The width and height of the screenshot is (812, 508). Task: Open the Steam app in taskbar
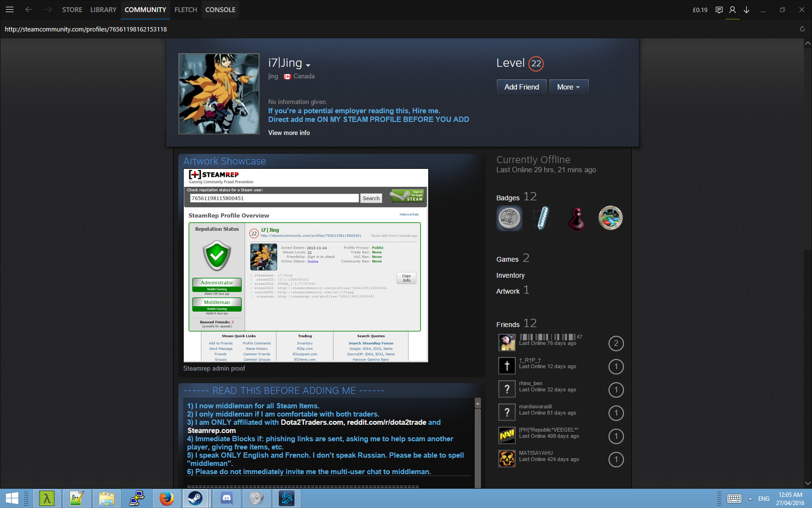coord(195,498)
